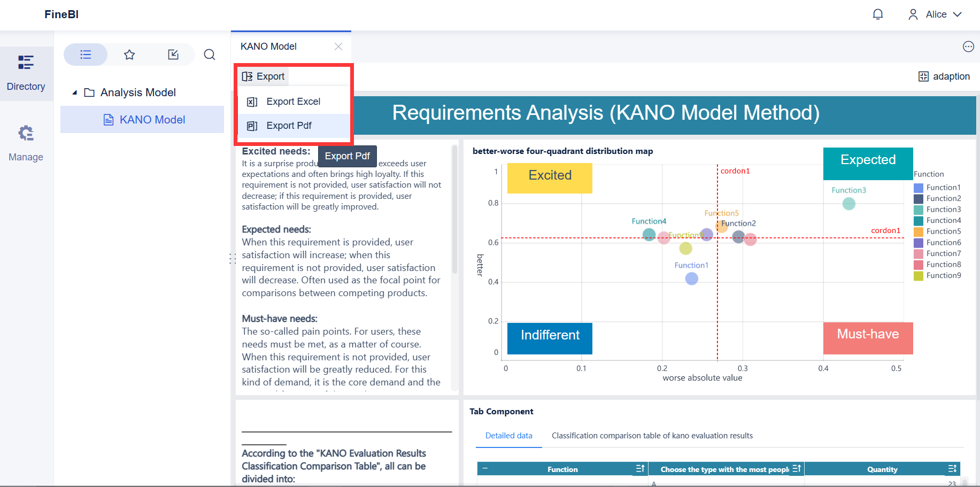
Task: Open the more options ellipsis icon
Action: point(968,47)
